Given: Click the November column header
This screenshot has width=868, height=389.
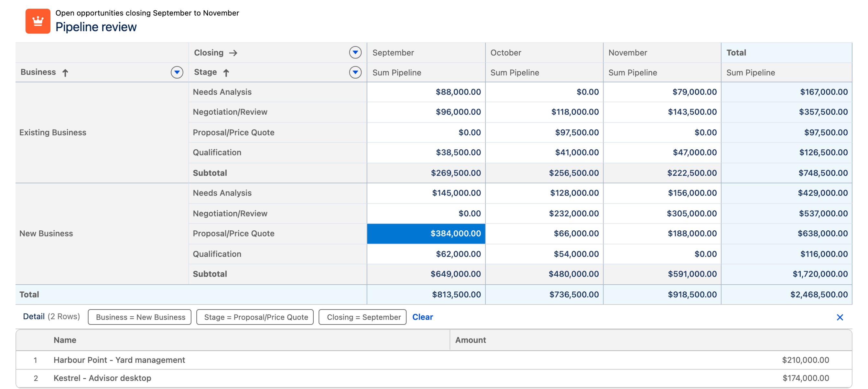Looking at the screenshot, I should pyautogui.click(x=662, y=53).
